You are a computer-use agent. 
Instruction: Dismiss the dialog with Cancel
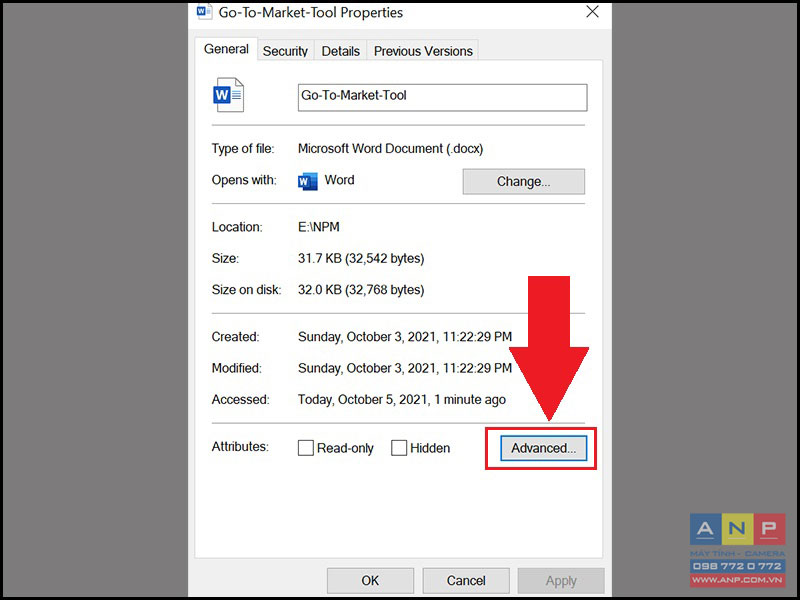tap(466, 581)
